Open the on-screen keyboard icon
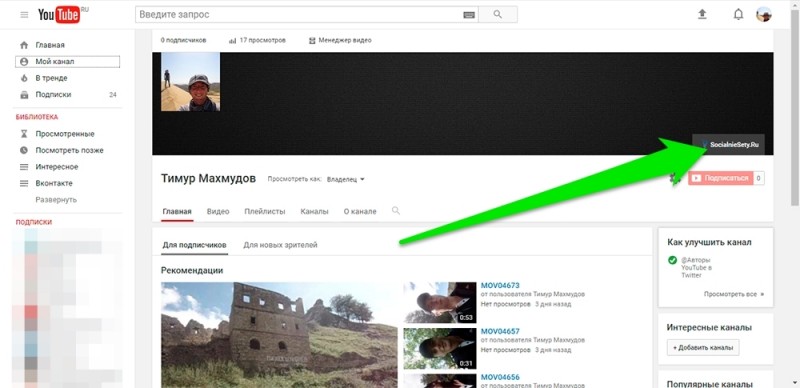The image size is (800, 388). (469, 15)
